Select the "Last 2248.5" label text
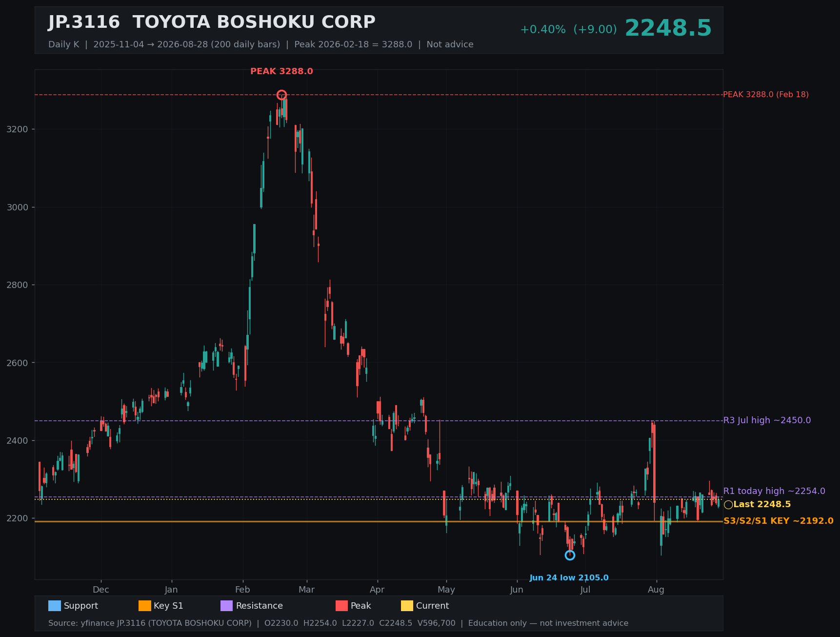 [762, 505]
